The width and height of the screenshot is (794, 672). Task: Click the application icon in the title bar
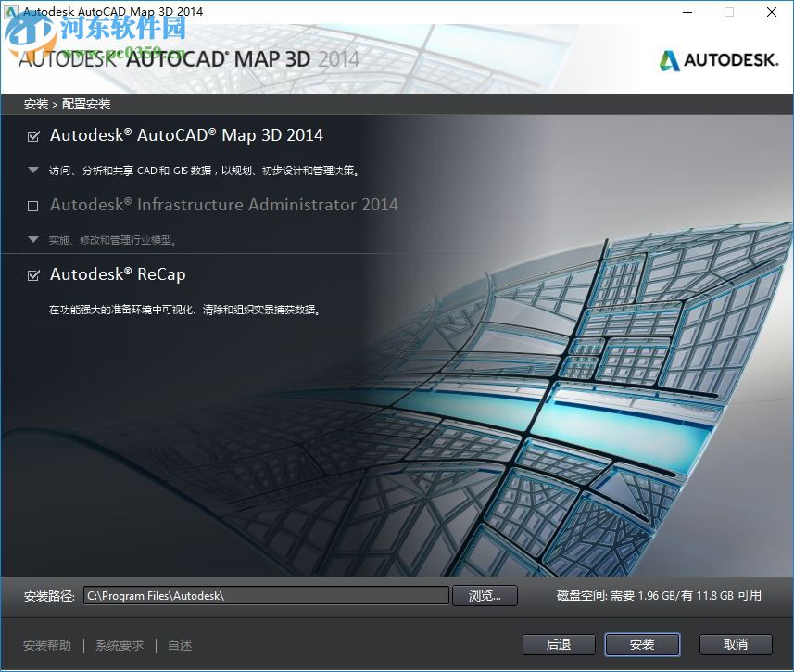tap(10, 11)
